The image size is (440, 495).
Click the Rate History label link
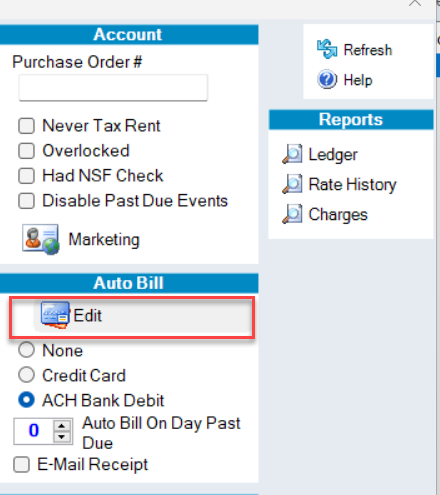353,185
